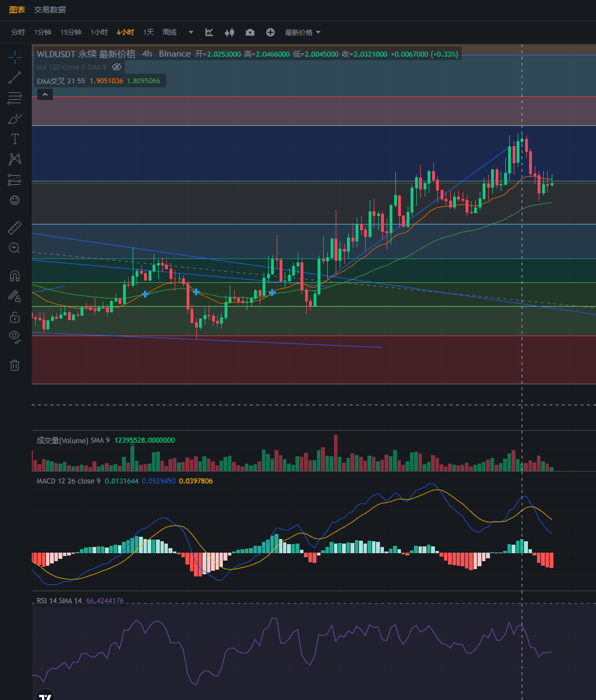Viewport: 596px width, 700px height.
Task: Toggle hide all drawings eye icon
Action: tap(15, 337)
